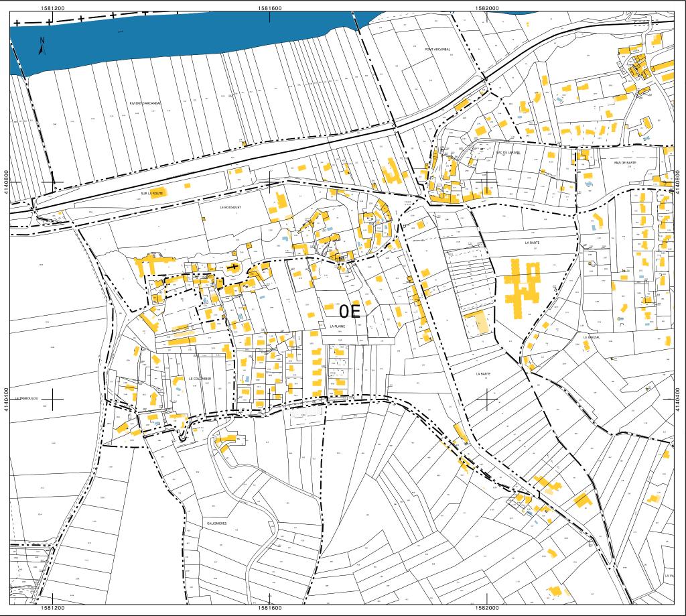Click the 4140800 coordinate on right edge

pyautogui.click(x=678, y=181)
